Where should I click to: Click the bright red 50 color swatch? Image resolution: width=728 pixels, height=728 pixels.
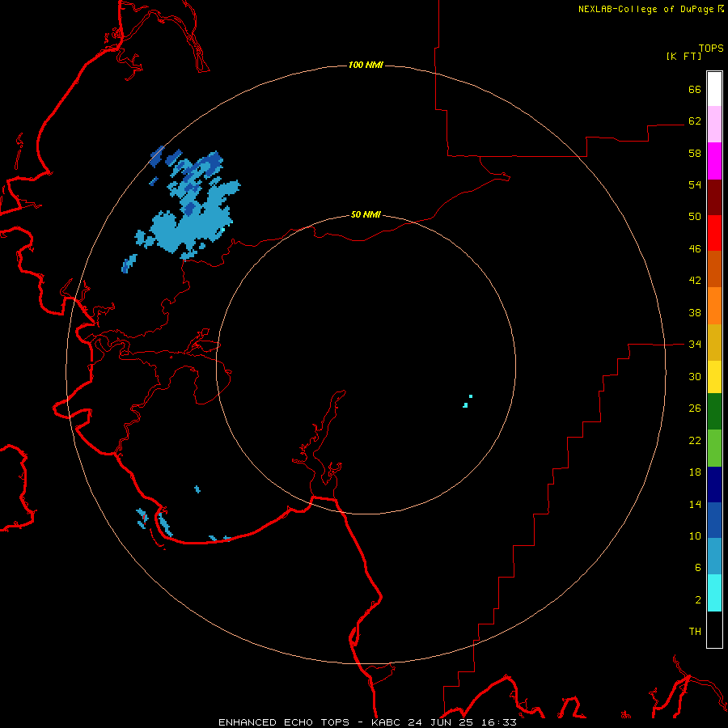714,233
